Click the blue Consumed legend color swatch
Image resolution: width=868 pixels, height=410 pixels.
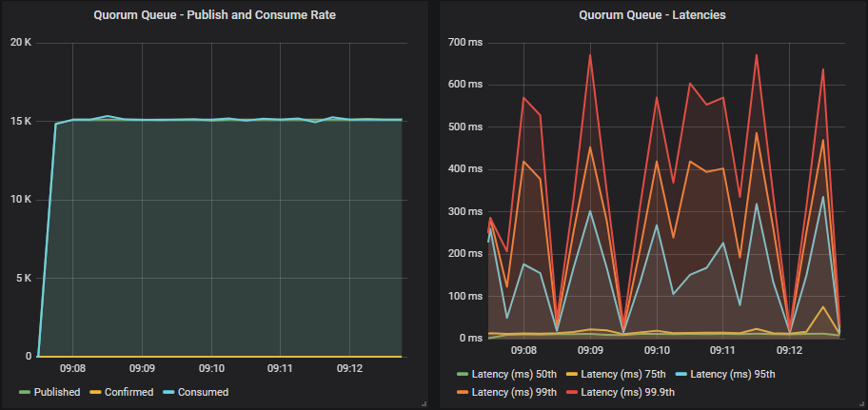(168, 392)
